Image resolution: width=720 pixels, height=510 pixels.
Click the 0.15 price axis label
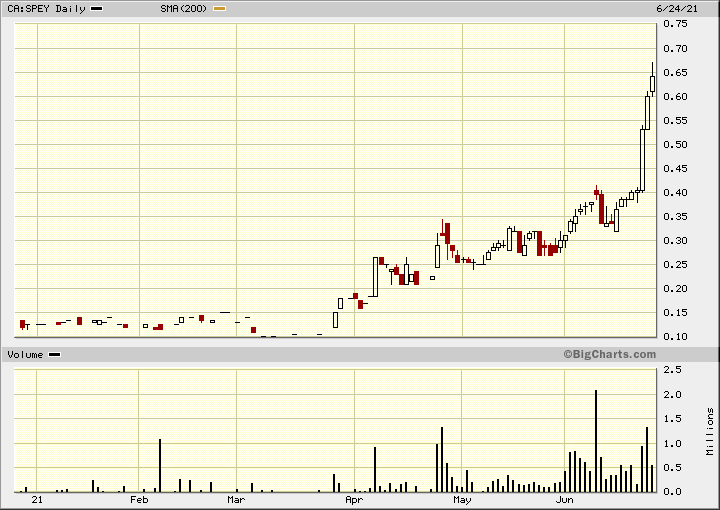coord(675,313)
